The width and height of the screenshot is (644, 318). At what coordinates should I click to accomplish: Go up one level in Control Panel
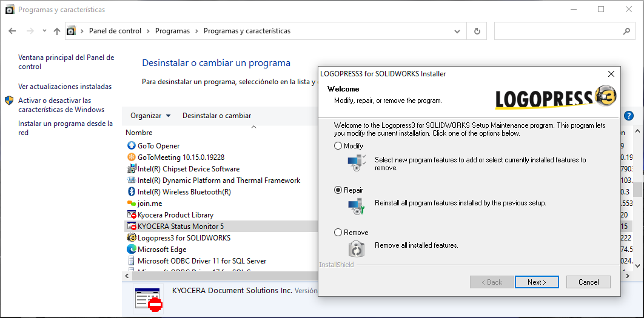pos(57,31)
